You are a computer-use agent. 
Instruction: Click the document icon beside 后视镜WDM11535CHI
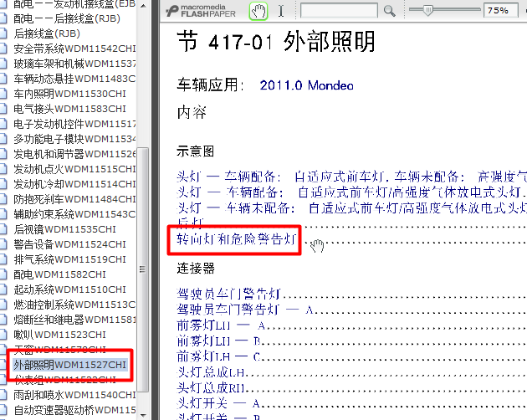point(3,229)
